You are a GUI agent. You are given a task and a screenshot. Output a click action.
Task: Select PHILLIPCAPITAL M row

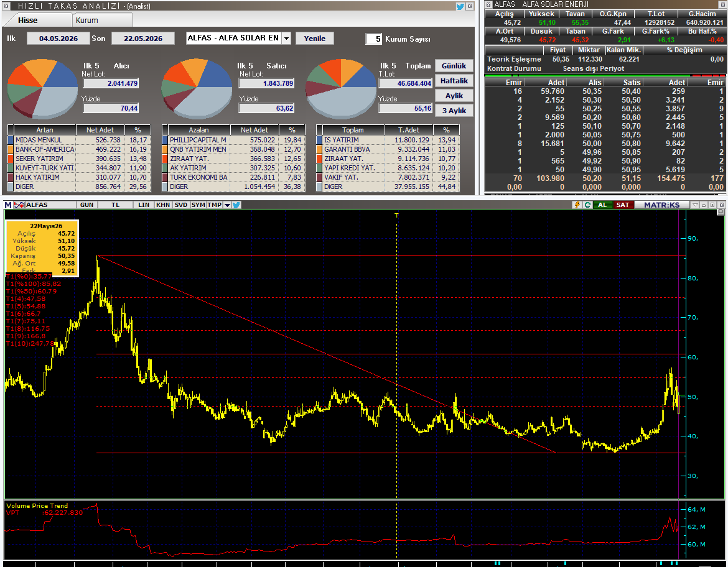click(233, 140)
